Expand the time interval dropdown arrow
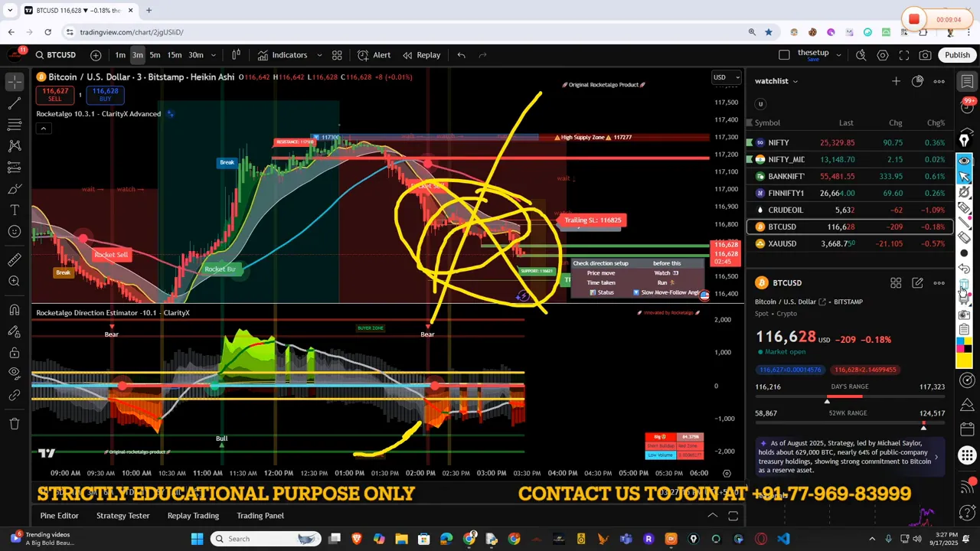This screenshot has height=551, width=980. click(214, 55)
